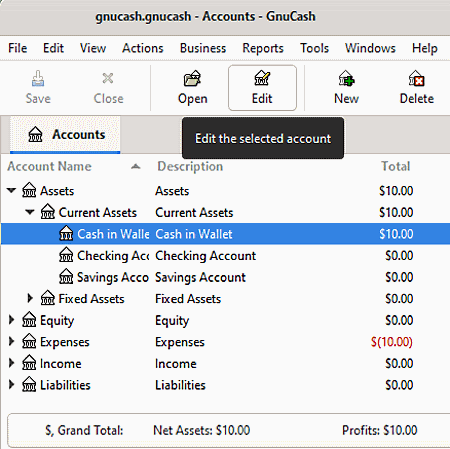Click the Fixed Assets description cell
This screenshot has width=450, height=449.
click(x=188, y=299)
